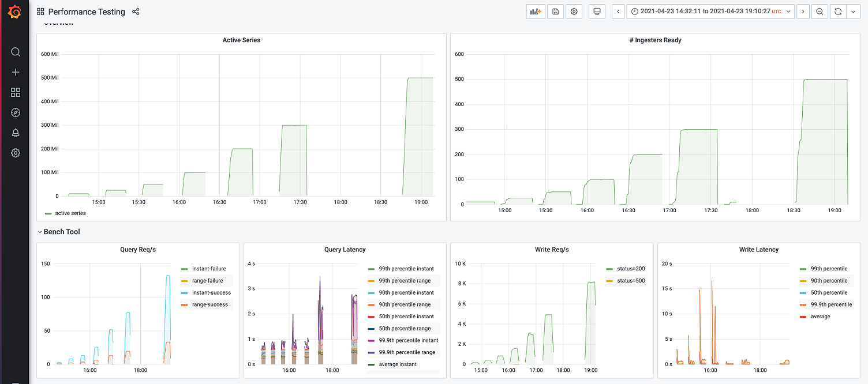Toggle the 99th percentile series in Write Latency
Screen dimensions: 868x384
(x=829, y=268)
